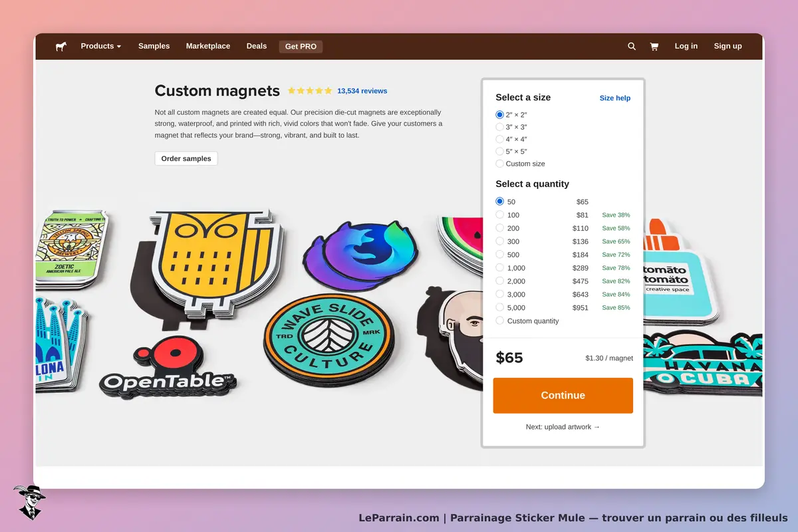Image resolution: width=798 pixels, height=532 pixels.
Task: Open the Deals menu item
Action: (x=257, y=47)
